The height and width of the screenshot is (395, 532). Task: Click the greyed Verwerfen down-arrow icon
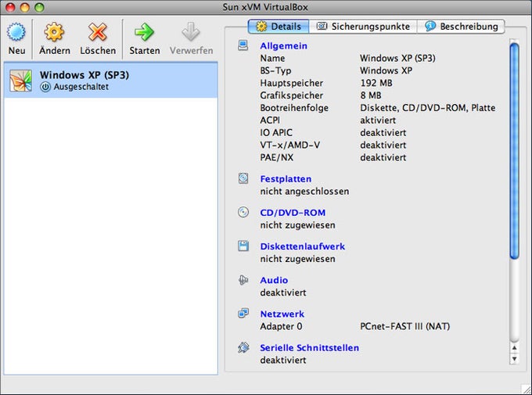pyautogui.click(x=191, y=32)
